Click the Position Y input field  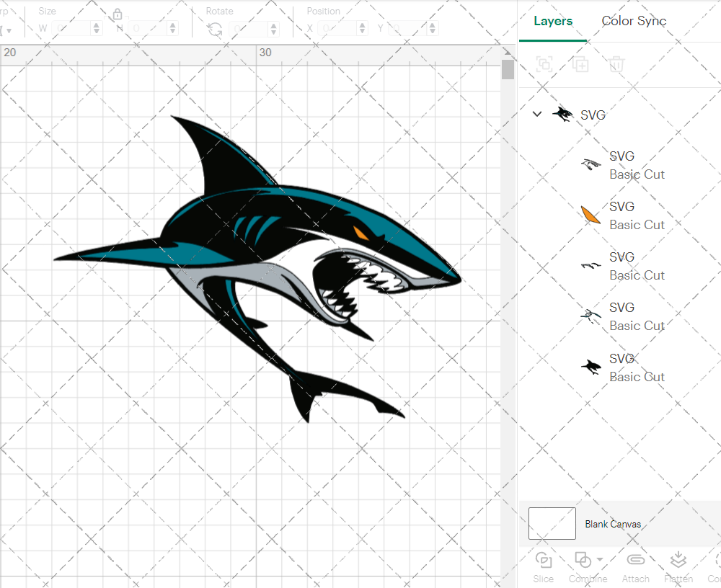pyautogui.click(x=408, y=29)
